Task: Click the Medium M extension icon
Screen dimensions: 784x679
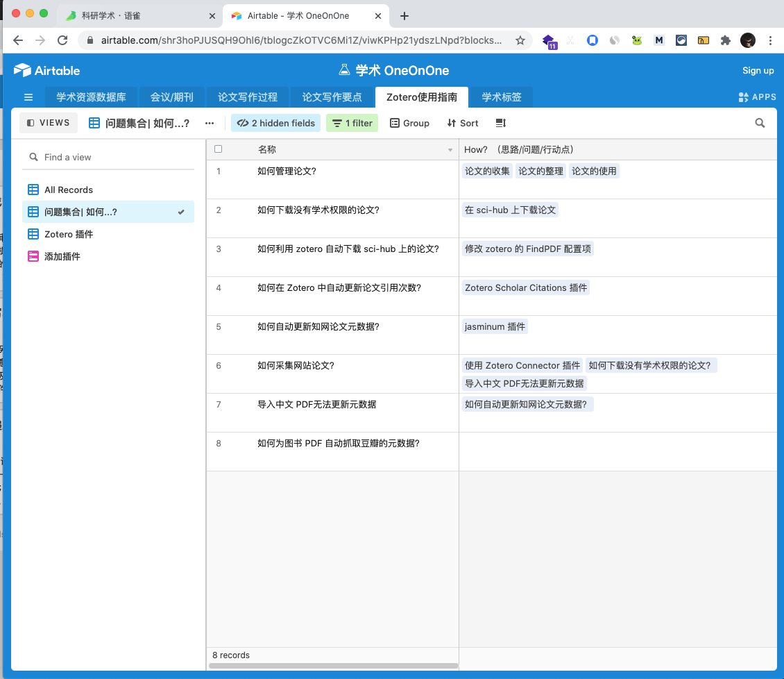Action: tap(659, 40)
